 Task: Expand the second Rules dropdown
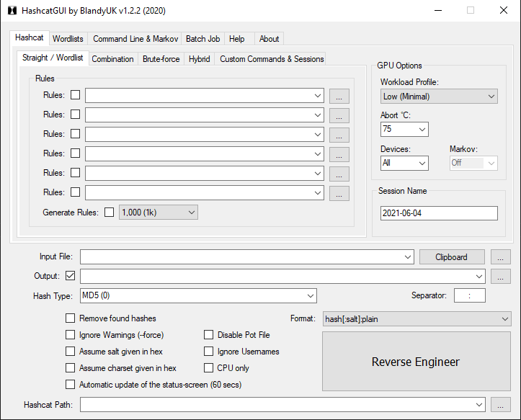317,115
